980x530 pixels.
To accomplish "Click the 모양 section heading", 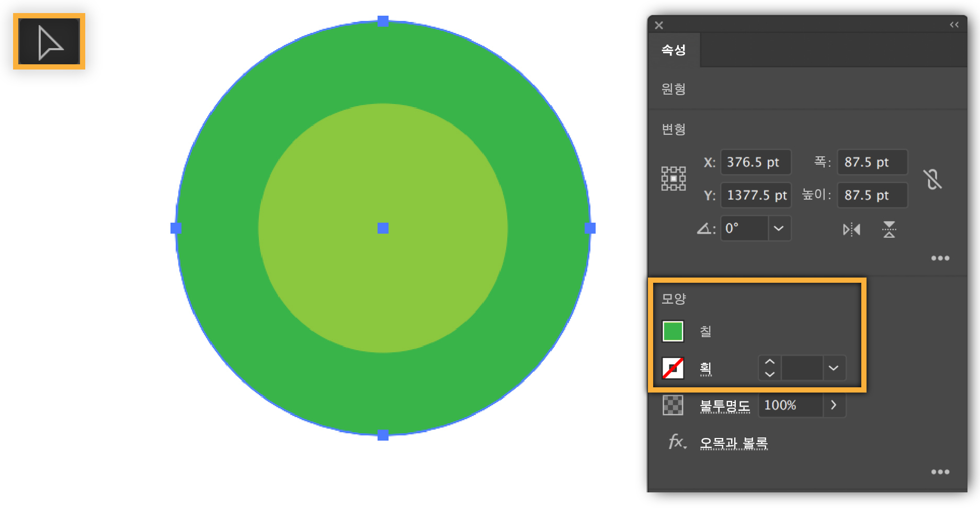I will pyautogui.click(x=674, y=299).
